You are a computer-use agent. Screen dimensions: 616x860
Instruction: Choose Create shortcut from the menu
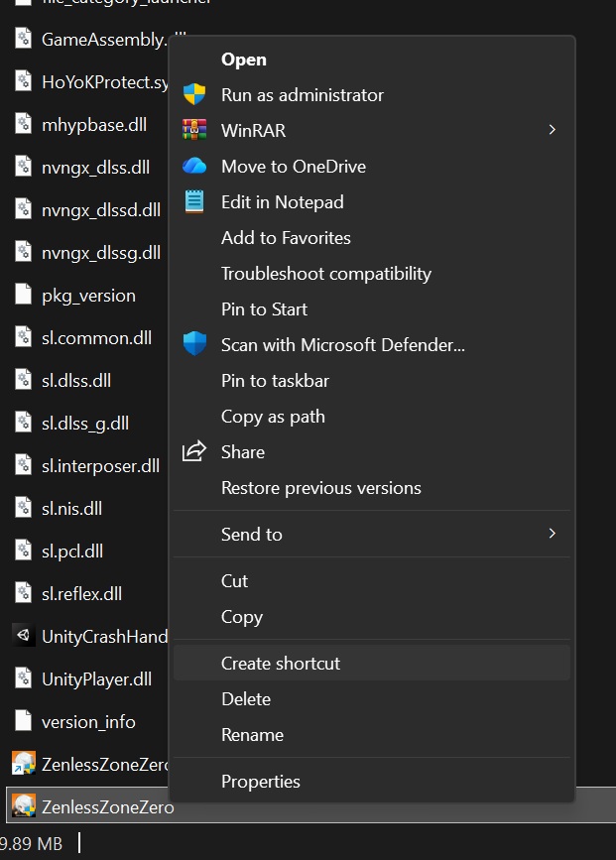tap(280, 664)
